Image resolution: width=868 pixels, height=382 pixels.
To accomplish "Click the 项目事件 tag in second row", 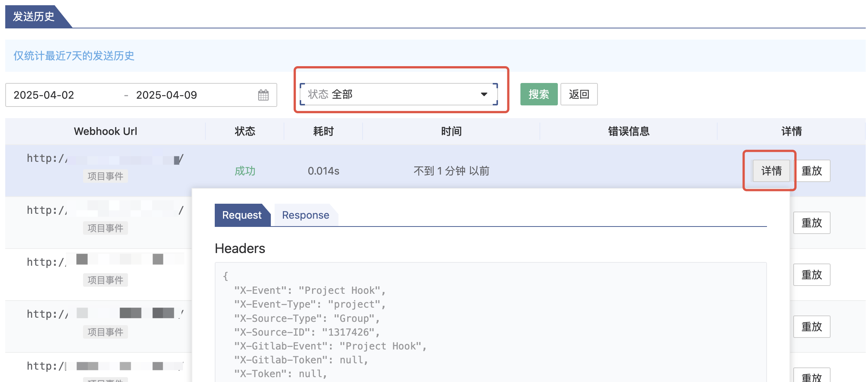I will coord(105,228).
